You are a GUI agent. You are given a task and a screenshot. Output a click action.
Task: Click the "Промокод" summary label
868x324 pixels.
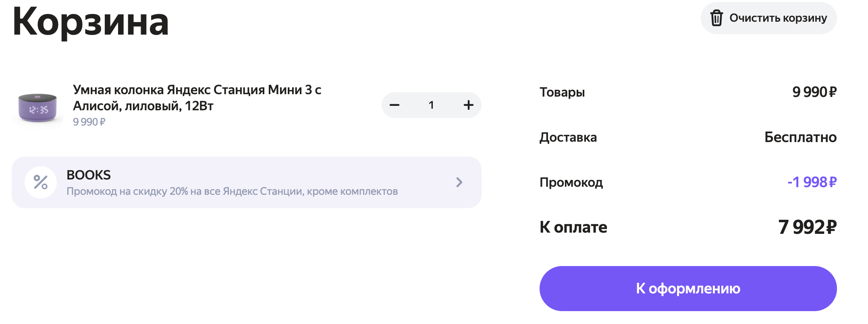click(571, 182)
